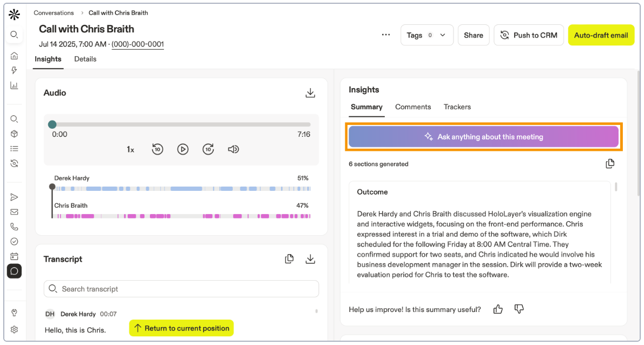Viewport: 644px width, 345px height.
Task: Open the Email section in the sidebar
Action: pyautogui.click(x=14, y=211)
